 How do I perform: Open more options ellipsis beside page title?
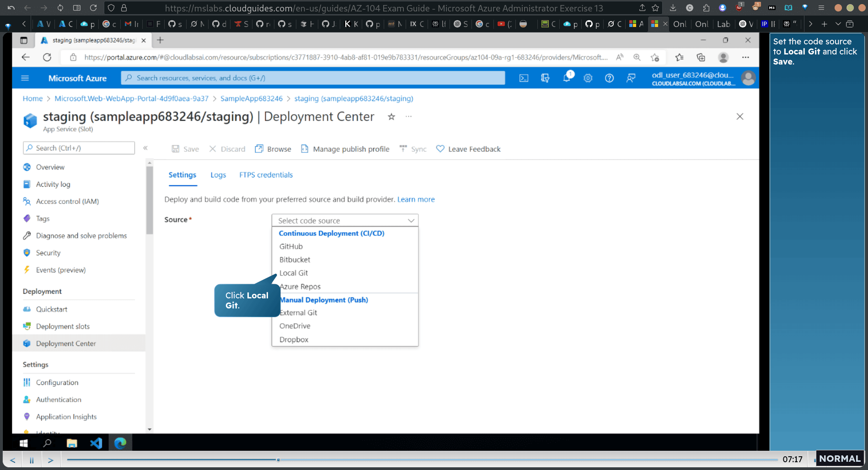click(408, 117)
